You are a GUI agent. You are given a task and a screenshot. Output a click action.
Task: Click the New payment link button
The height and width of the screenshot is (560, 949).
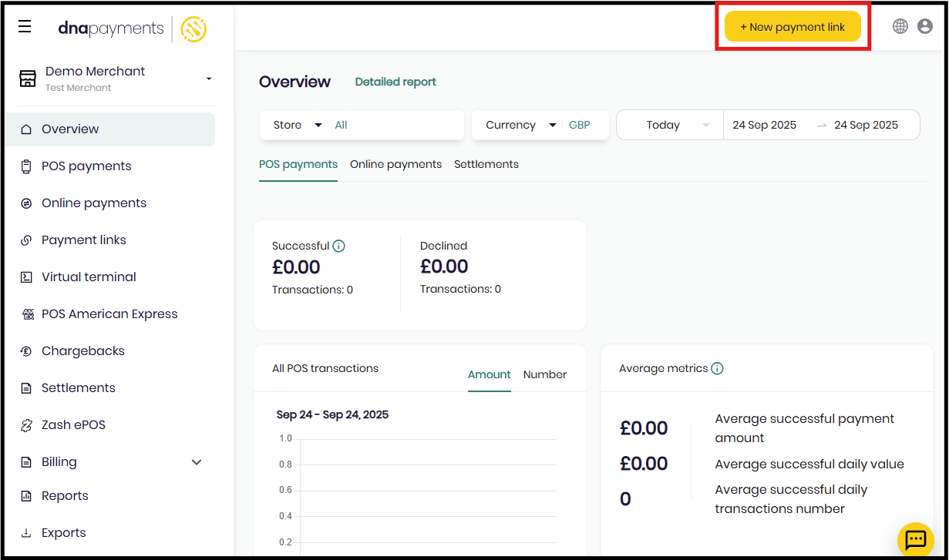click(x=793, y=27)
